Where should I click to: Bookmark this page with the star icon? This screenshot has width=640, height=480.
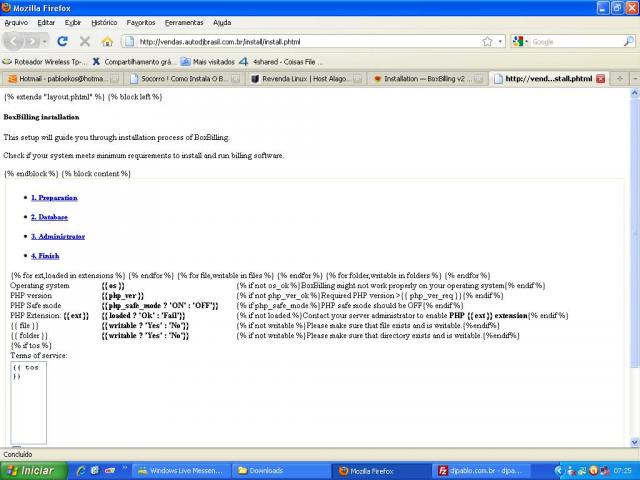487,42
